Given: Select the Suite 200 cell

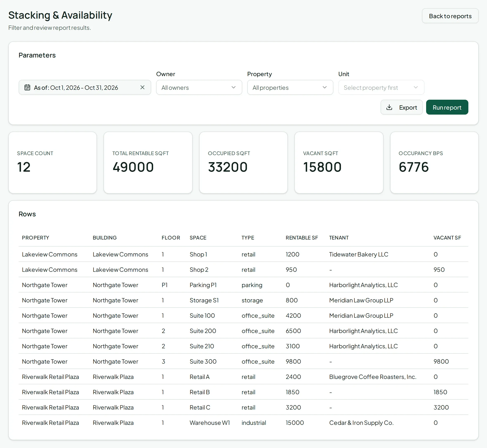Looking at the screenshot, I should [x=203, y=331].
